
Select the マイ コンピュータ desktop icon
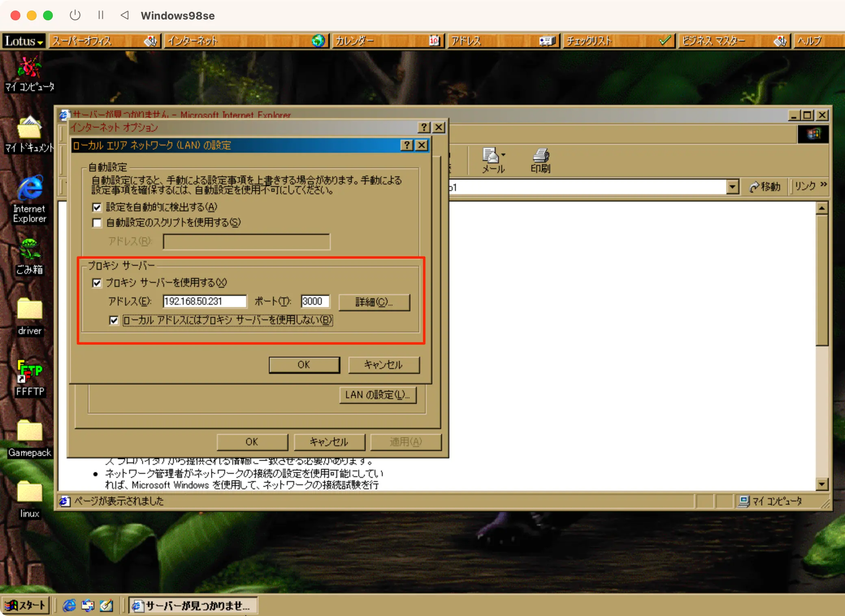coord(29,67)
